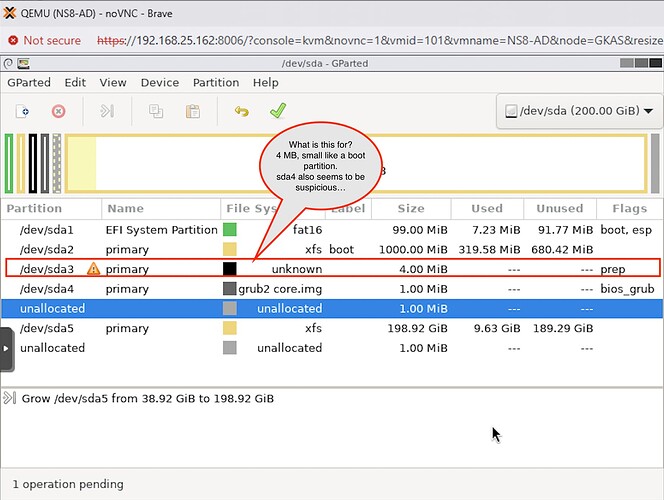Select the large sda5 block in disk map

[x=356, y=163]
